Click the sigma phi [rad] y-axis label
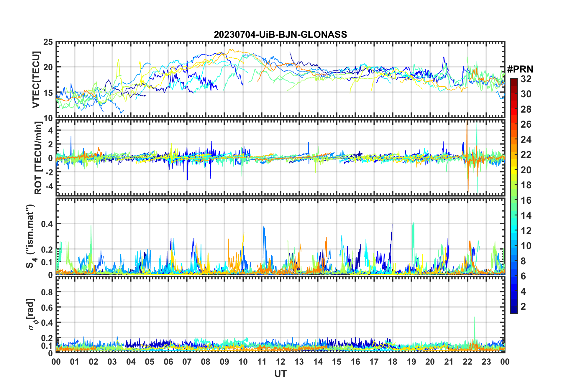This screenshot has width=561, height=392. point(32,314)
